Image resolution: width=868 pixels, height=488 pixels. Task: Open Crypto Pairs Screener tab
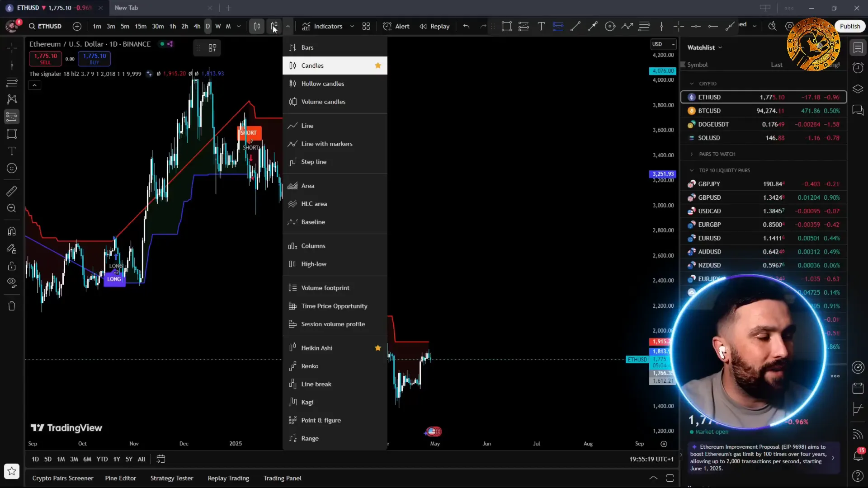tap(63, 478)
